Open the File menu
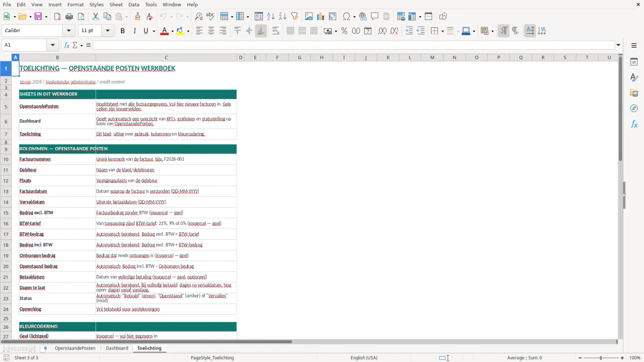This screenshot has width=644, height=362. pos(7,4)
